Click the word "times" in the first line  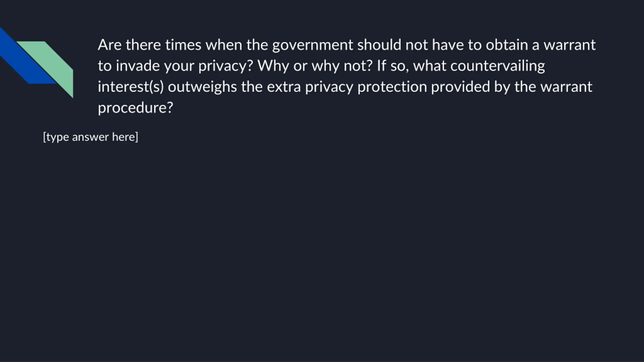(183, 45)
